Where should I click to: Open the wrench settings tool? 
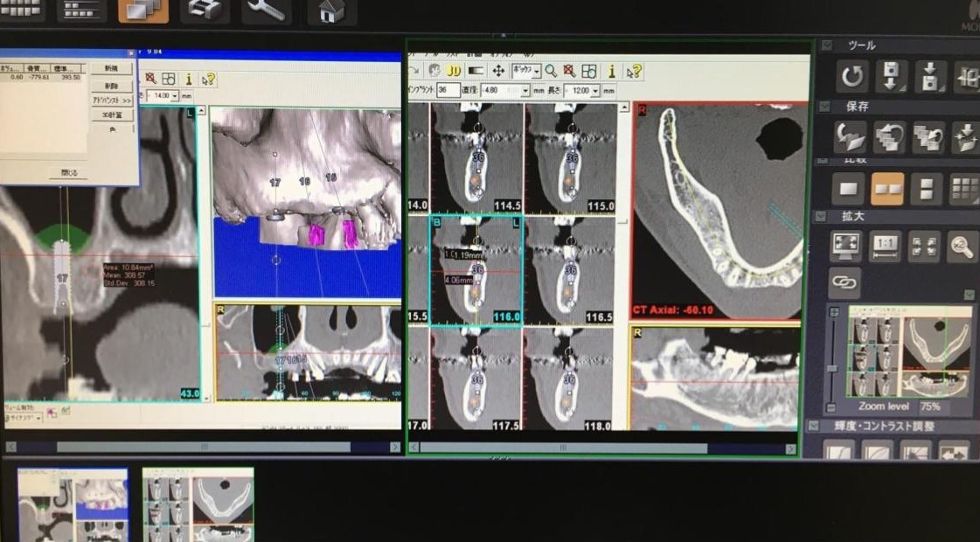pos(268,10)
